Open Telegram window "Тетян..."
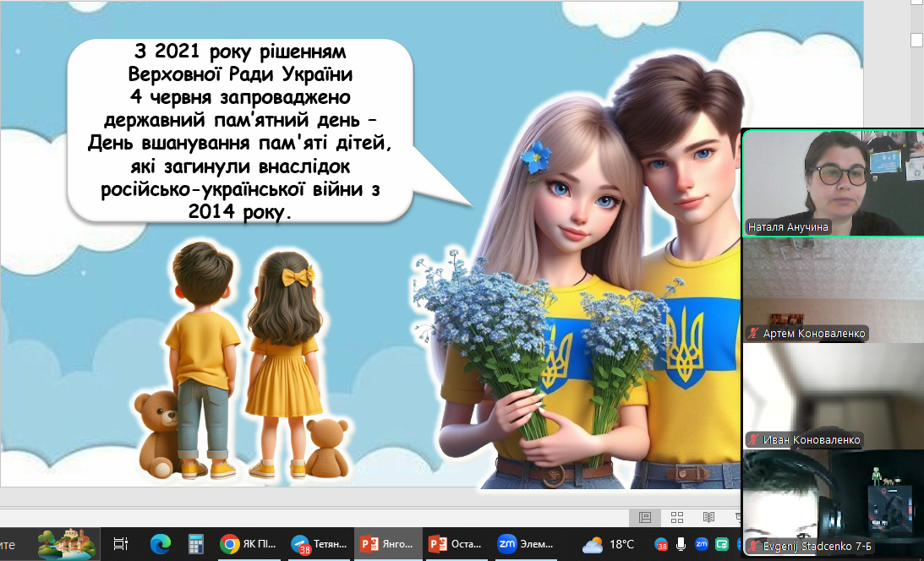 coord(319,544)
